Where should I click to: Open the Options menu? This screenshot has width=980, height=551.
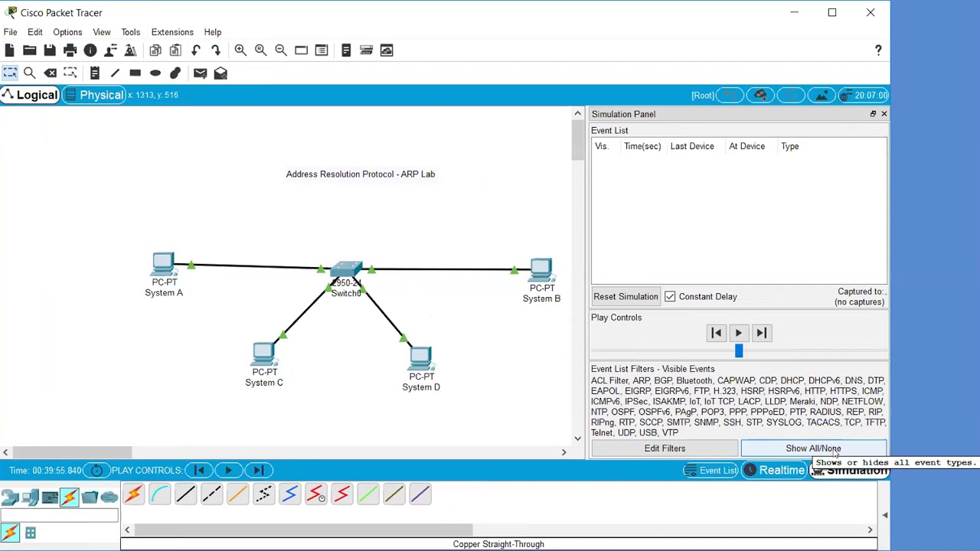pyautogui.click(x=67, y=32)
